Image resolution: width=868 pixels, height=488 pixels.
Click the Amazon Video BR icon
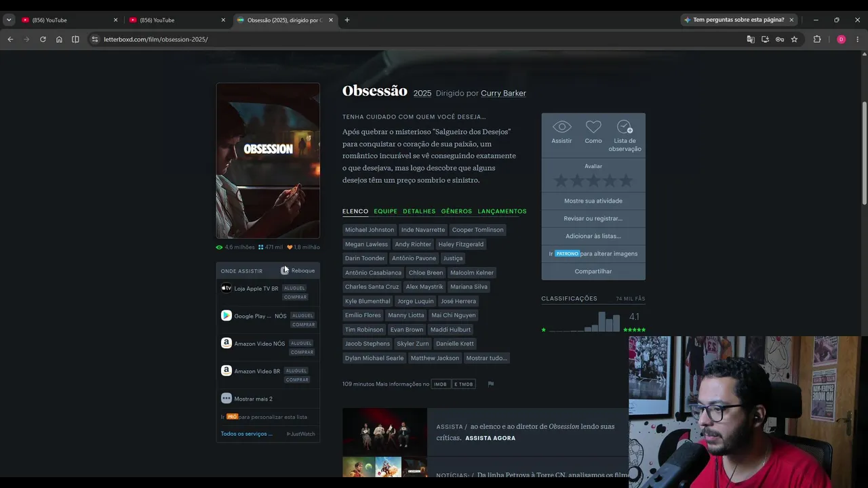(226, 371)
